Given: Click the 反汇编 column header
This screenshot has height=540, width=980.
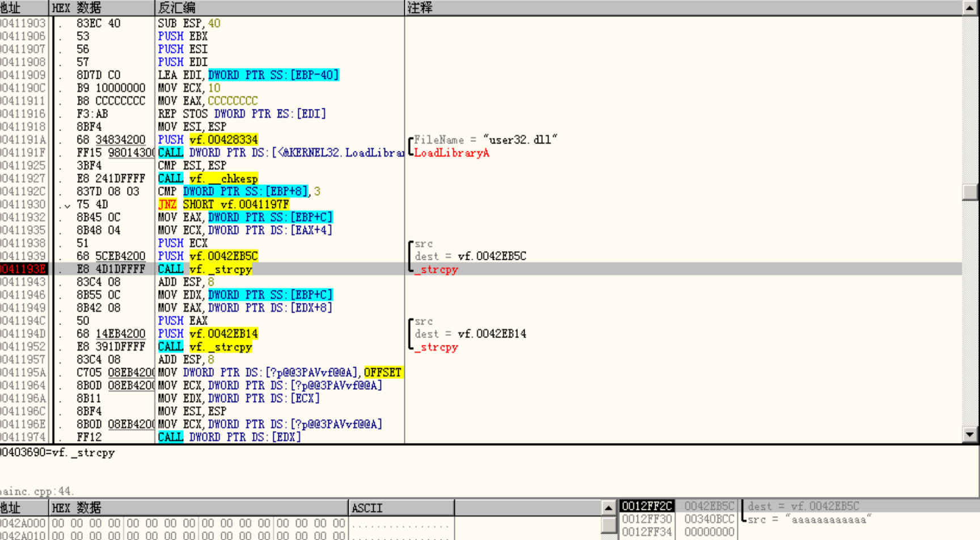Looking at the screenshot, I should coord(280,8).
